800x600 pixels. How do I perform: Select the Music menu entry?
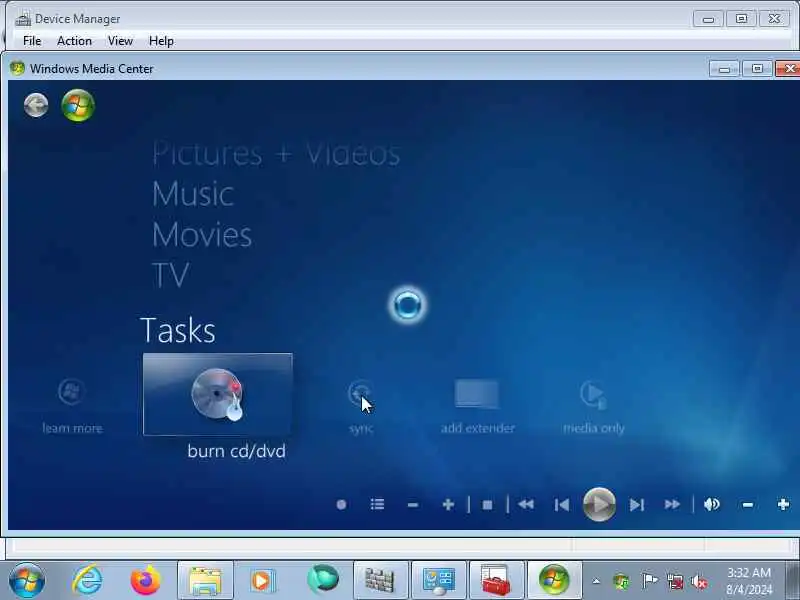(x=193, y=194)
